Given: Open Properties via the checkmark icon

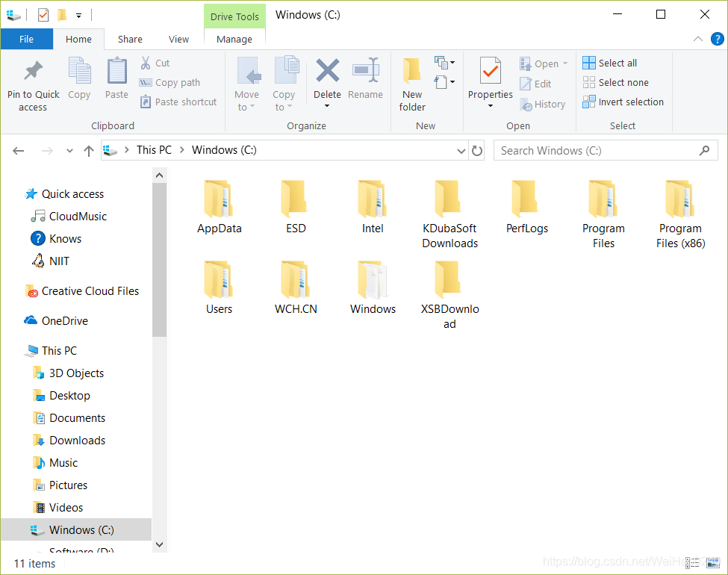Looking at the screenshot, I should tap(491, 71).
